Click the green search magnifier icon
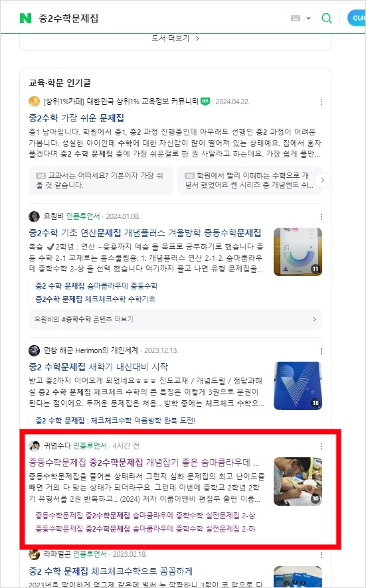366x588 pixels. click(x=327, y=18)
